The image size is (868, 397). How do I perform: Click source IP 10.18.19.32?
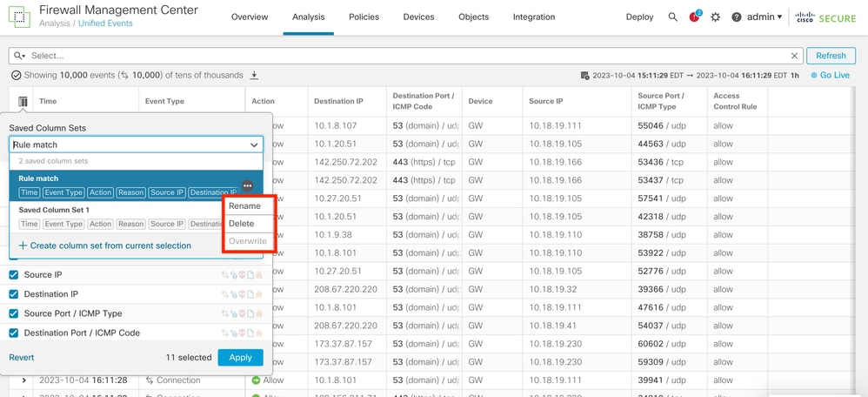[553, 289]
